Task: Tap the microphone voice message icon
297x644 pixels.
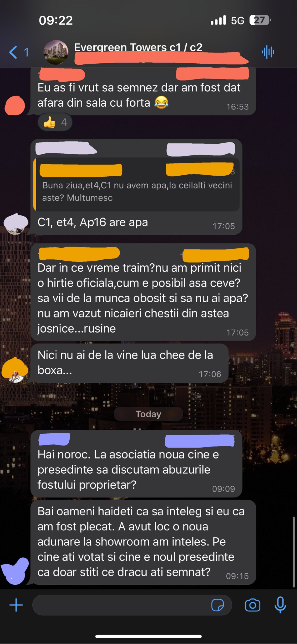Action: pyautogui.click(x=280, y=605)
